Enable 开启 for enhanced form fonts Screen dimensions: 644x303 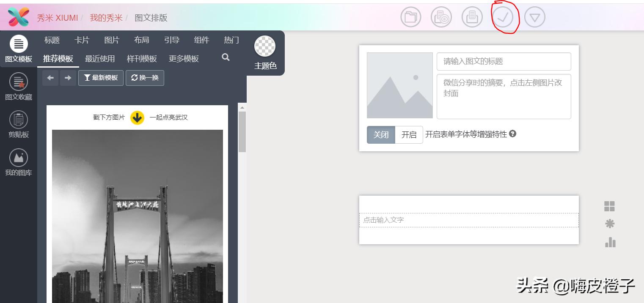[408, 134]
